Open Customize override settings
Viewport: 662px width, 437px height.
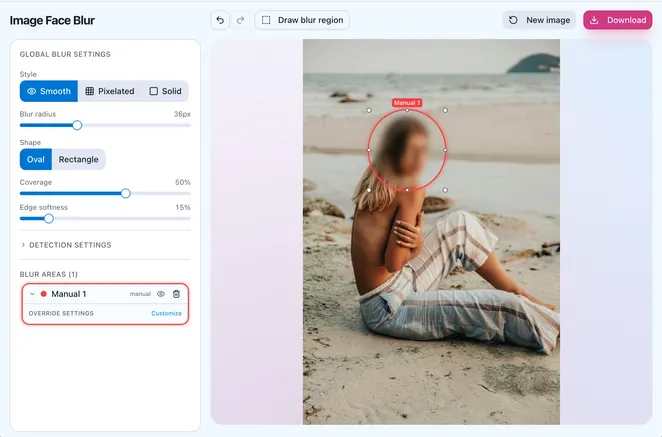pyautogui.click(x=166, y=313)
